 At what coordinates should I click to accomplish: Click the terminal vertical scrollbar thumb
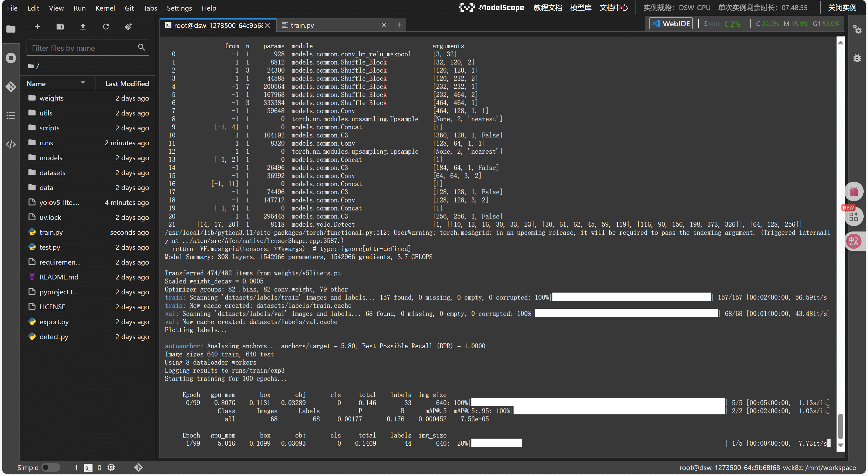(840, 426)
